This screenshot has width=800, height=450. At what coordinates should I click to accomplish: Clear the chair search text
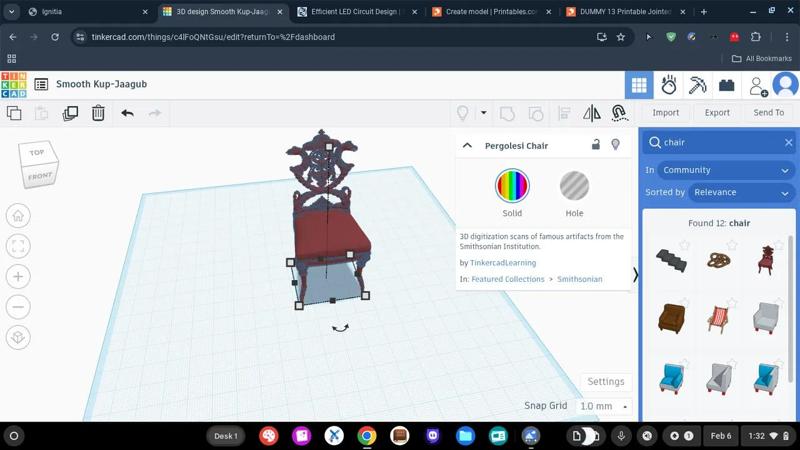(x=788, y=142)
